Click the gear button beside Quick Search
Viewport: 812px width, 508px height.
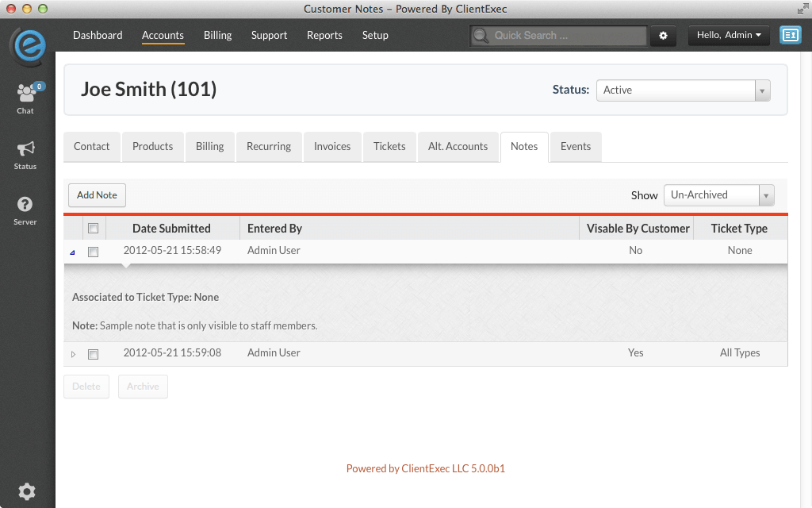[x=664, y=36]
